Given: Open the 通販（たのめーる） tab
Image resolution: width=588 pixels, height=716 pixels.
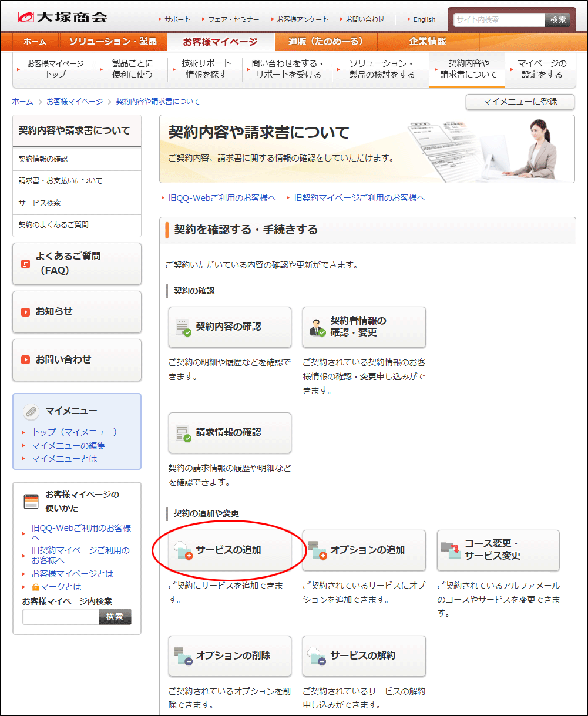Looking at the screenshot, I should 325,42.
